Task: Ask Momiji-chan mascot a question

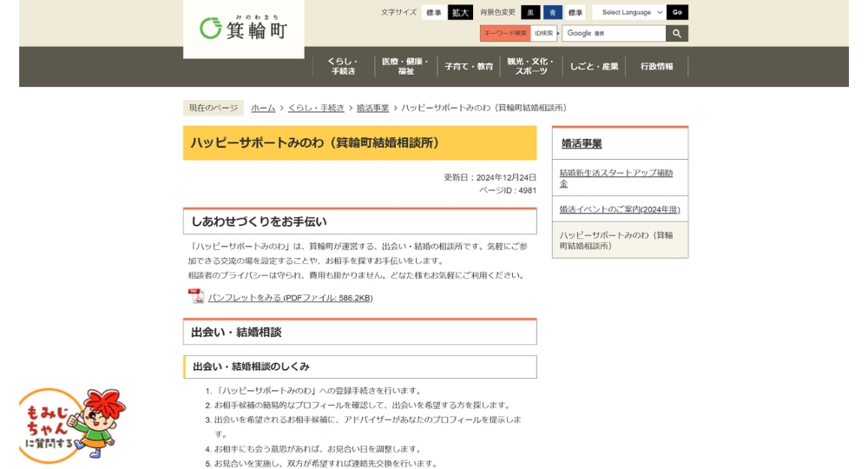Action: (71, 425)
